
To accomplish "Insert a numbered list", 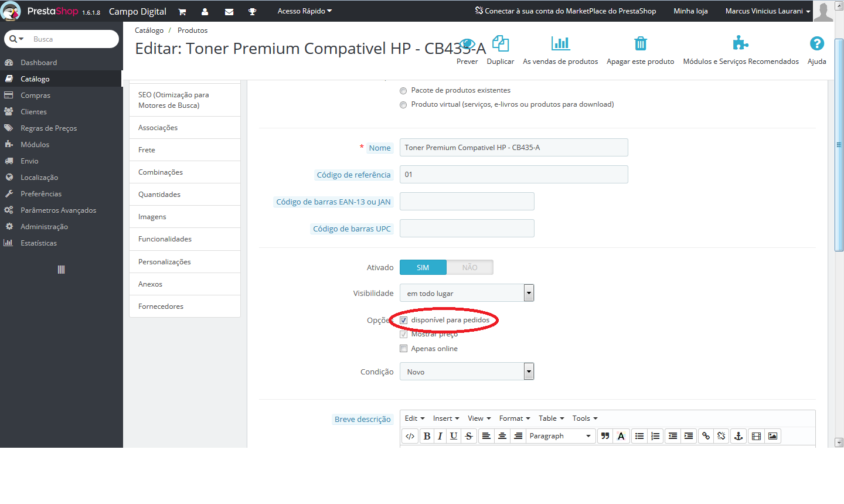I will tap(655, 436).
